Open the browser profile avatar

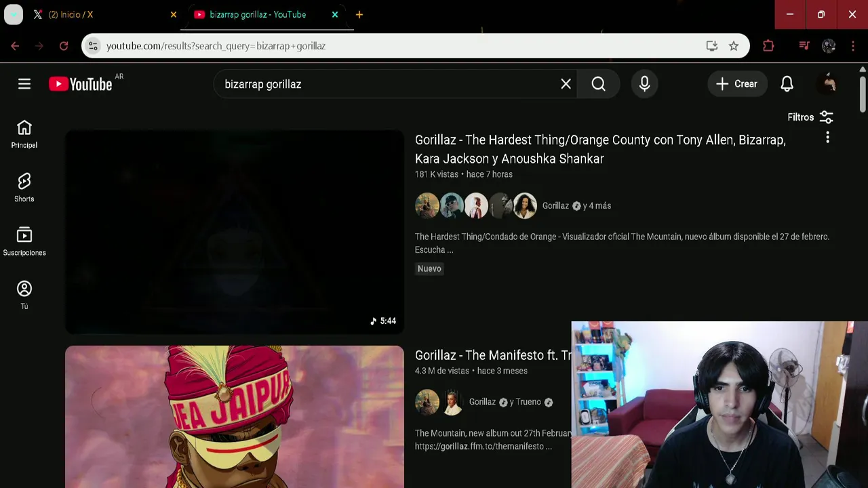tap(829, 46)
